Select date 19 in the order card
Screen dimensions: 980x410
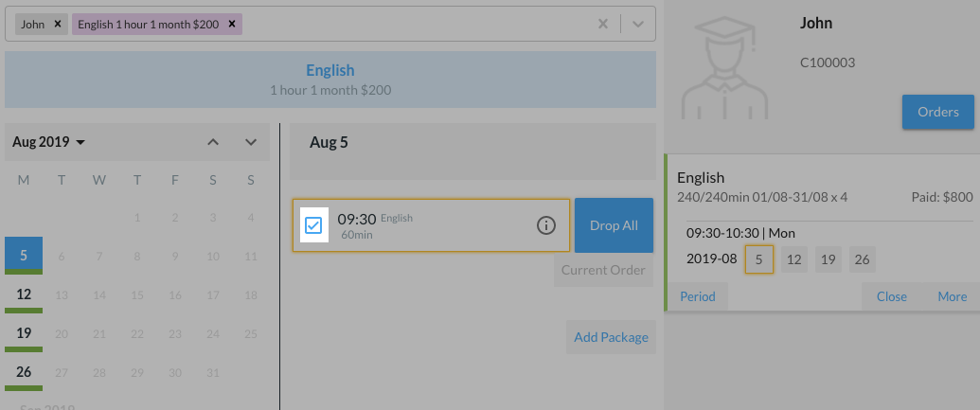(x=828, y=259)
